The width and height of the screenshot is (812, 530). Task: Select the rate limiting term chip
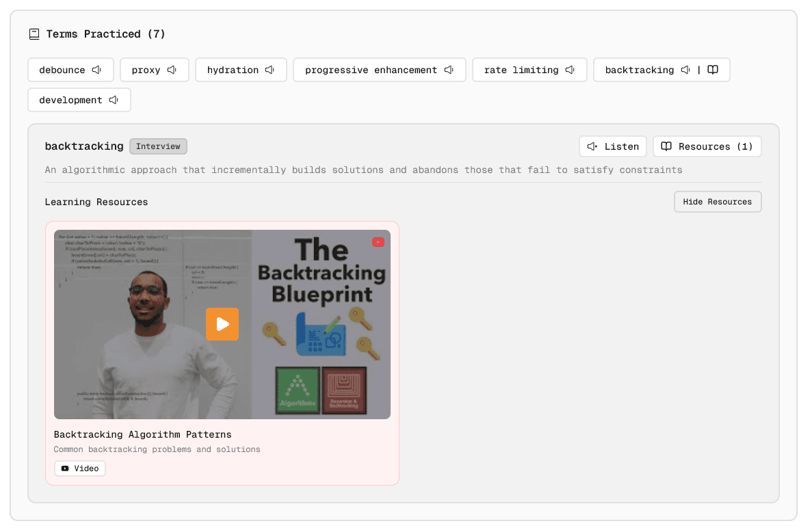click(529, 70)
